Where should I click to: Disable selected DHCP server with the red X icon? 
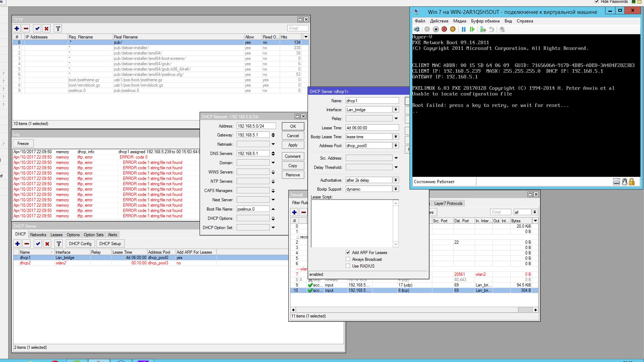(x=47, y=244)
